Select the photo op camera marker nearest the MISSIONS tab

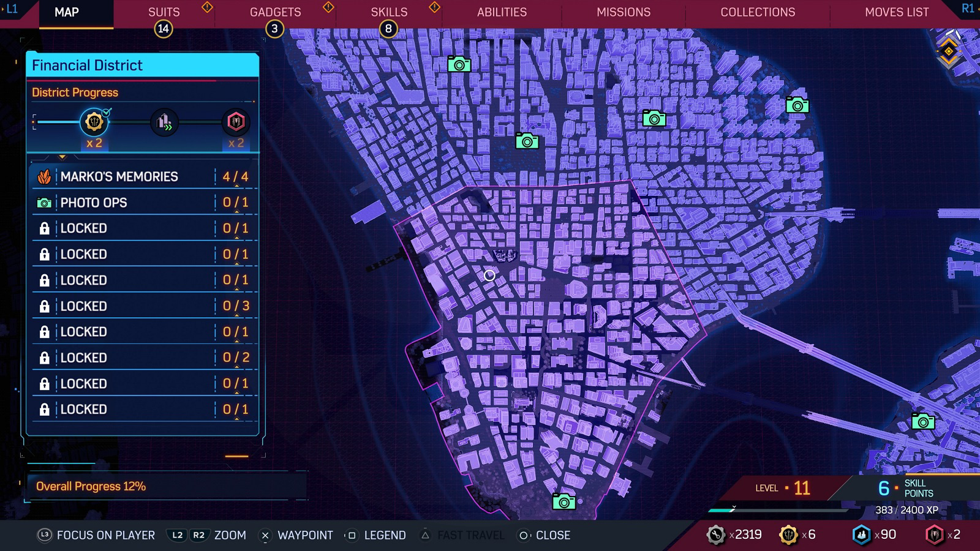click(654, 118)
